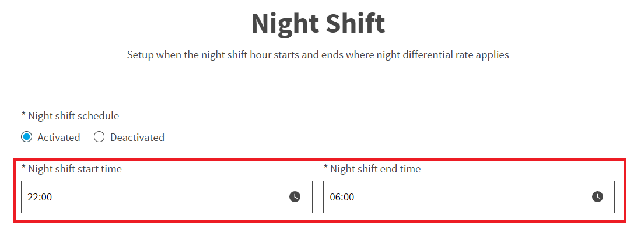The height and width of the screenshot is (236, 644).
Task: Click the night differential rate description text
Action: (x=318, y=55)
